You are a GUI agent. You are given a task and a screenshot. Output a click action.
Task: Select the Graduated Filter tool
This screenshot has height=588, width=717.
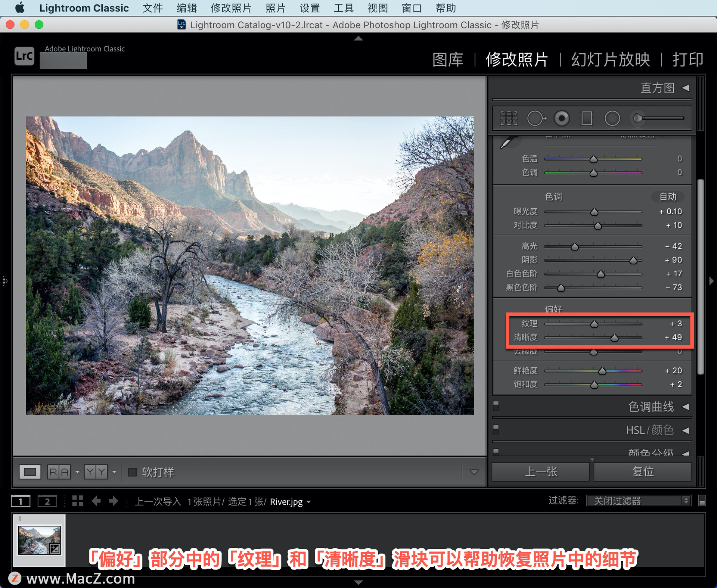pos(587,118)
